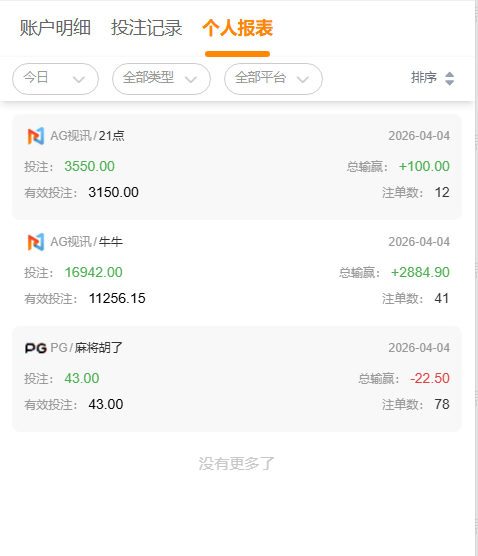Screen dimensions: 478x556
Task: Switch to the 账户明细 tab
Action: click(55, 28)
